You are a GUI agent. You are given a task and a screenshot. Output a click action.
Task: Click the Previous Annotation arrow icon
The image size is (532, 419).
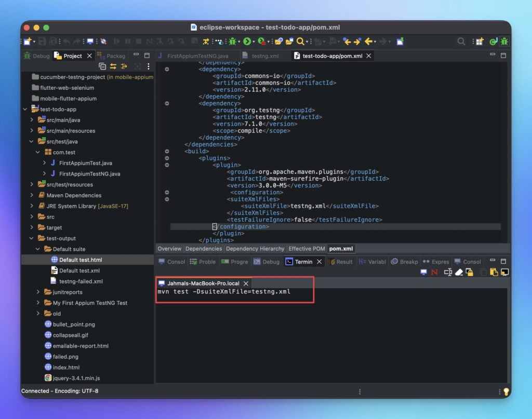[347, 42]
